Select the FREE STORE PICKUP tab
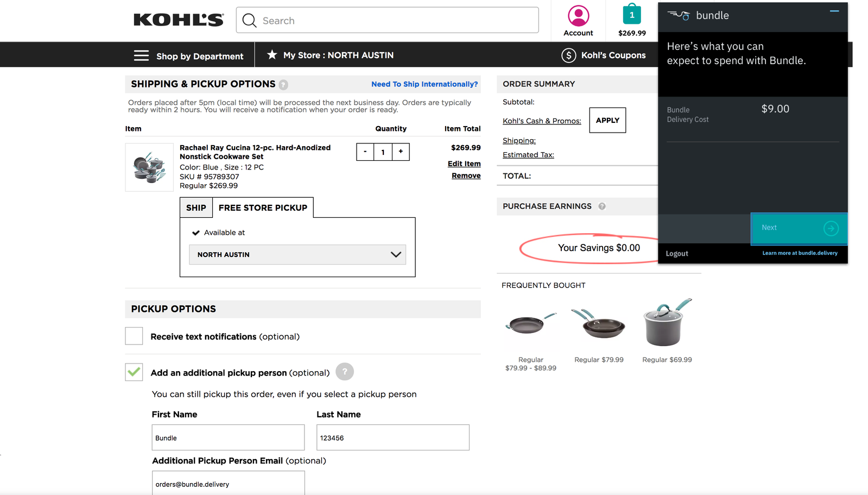The height and width of the screenshot is (495, 868). pos(263,208)
